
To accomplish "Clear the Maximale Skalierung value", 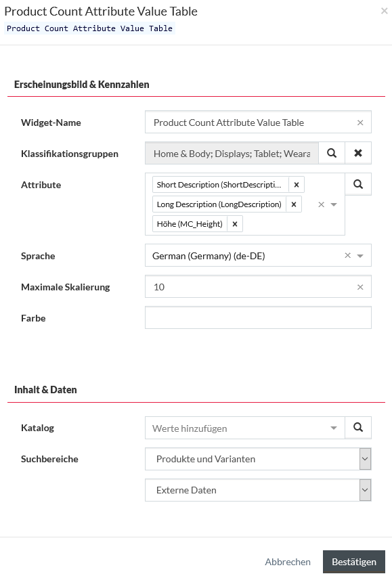I will click(x=360, y=287).
